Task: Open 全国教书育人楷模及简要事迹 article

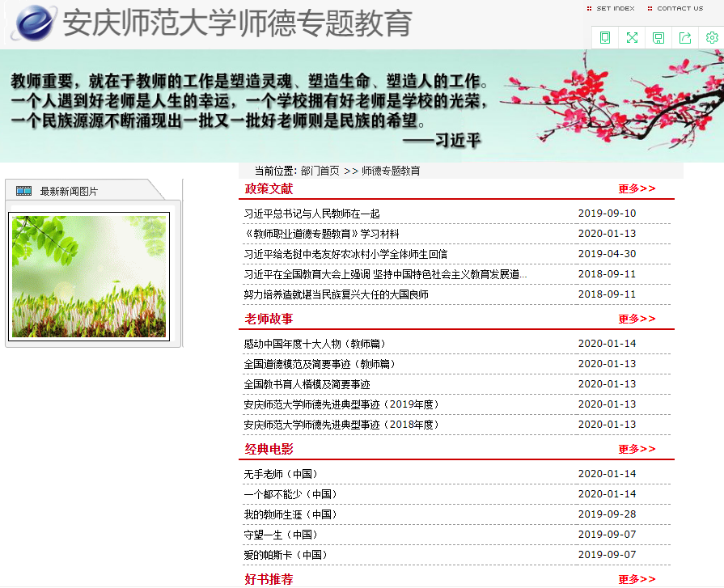Action: pos(307,384)
